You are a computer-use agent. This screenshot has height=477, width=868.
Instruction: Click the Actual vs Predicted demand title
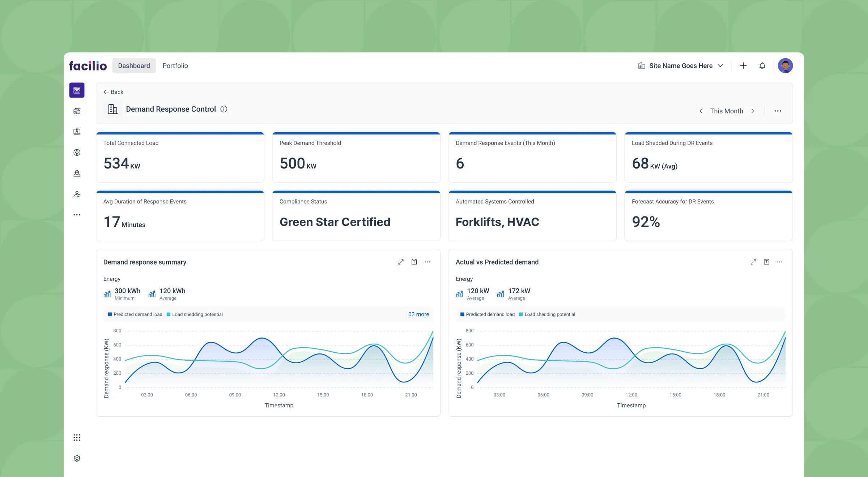click(x=497, y=262)
